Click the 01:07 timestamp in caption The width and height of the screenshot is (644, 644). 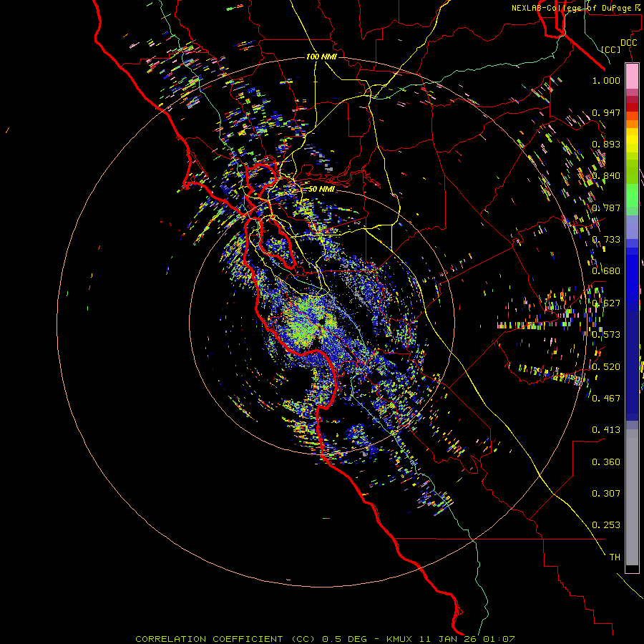(498, 639)
